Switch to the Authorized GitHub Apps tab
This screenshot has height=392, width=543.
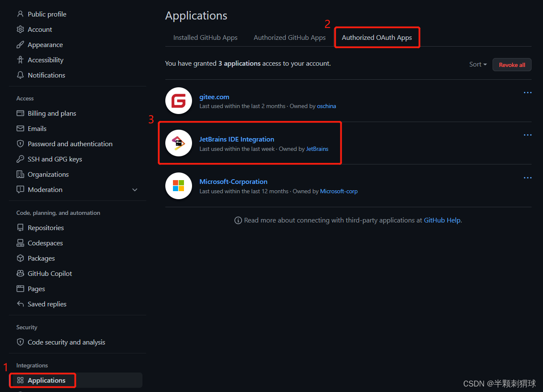(x=290, y=37)
